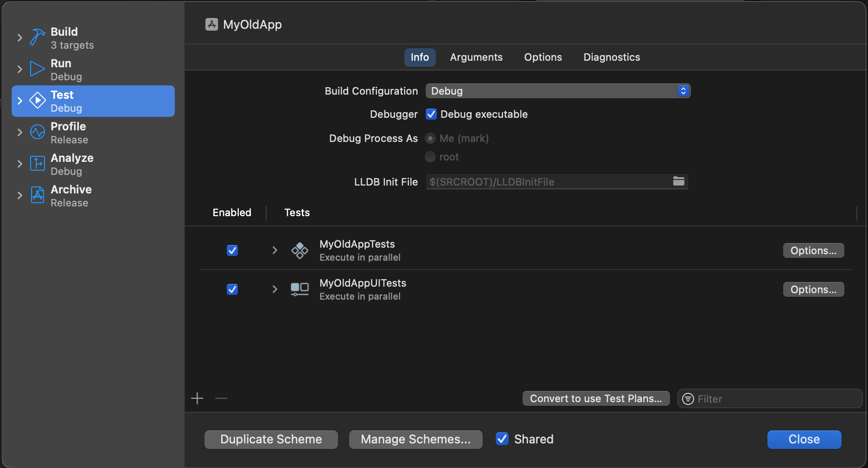The image size is (868, 468).
Task: Switch to the Arguments tab
Action: pos(476,57)
